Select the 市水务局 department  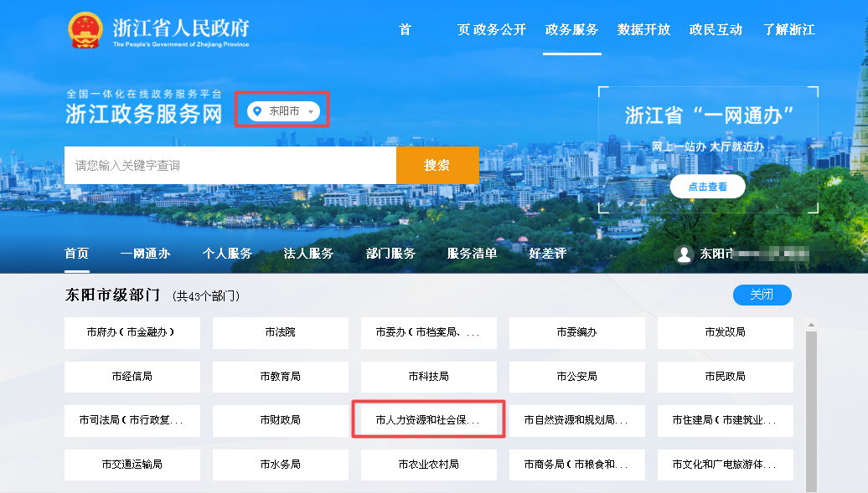point(281,465)
